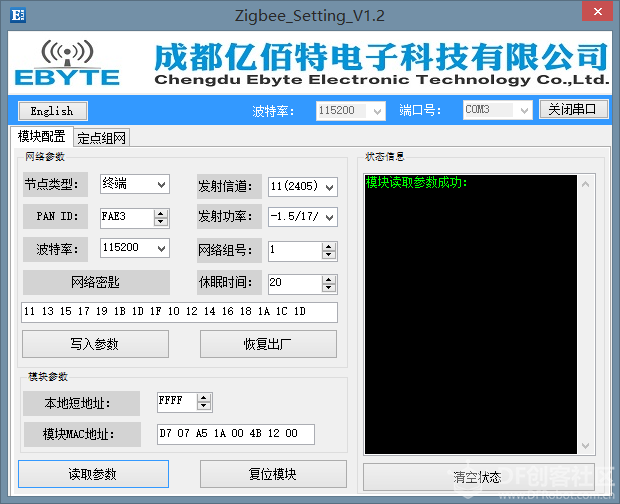Switch to the 定点组网 tab

(101, 138)
